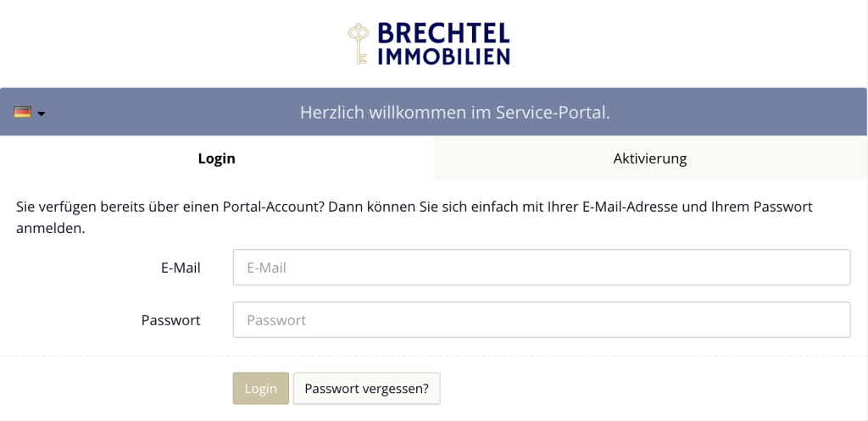This screenshot has height=421, width=868.
Task: Click the word anmelden in the intro text
Action: 50,229
